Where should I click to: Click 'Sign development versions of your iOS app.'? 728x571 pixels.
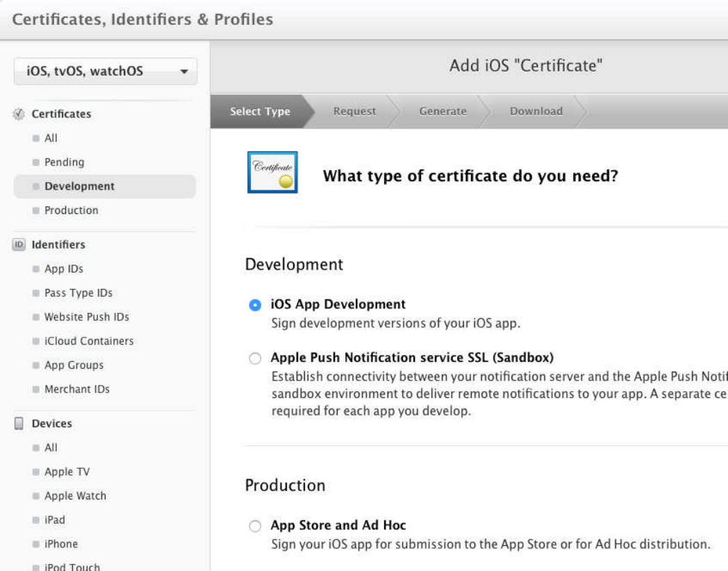(395, 323)
